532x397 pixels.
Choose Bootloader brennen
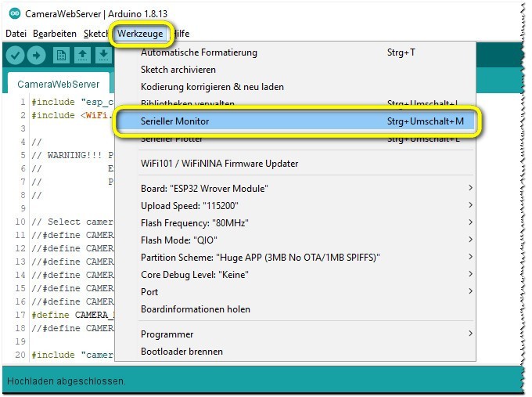point(295,352)
